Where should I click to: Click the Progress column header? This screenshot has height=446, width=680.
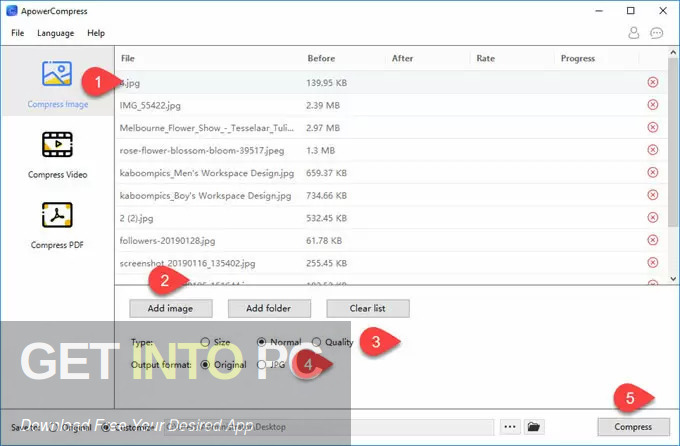pos(578,59)
